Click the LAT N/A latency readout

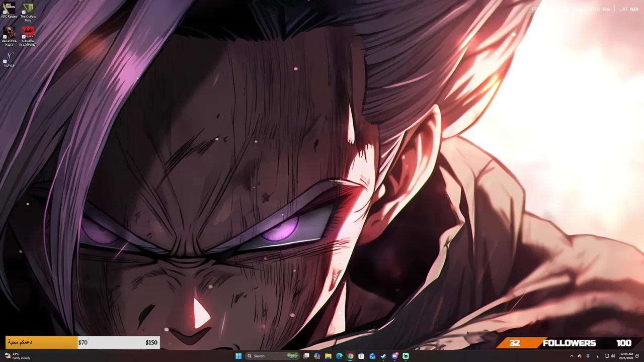point(629,9)
